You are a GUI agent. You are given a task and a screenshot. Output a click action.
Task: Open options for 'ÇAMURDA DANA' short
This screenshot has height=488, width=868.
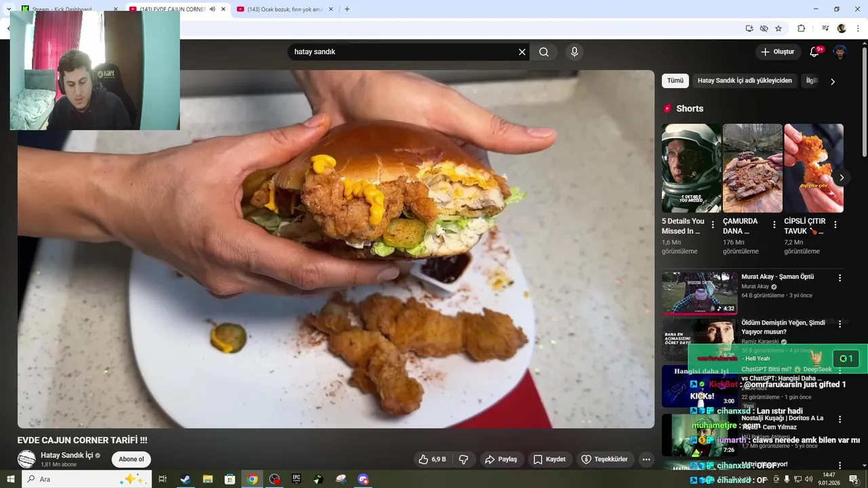tap(774, 225)
